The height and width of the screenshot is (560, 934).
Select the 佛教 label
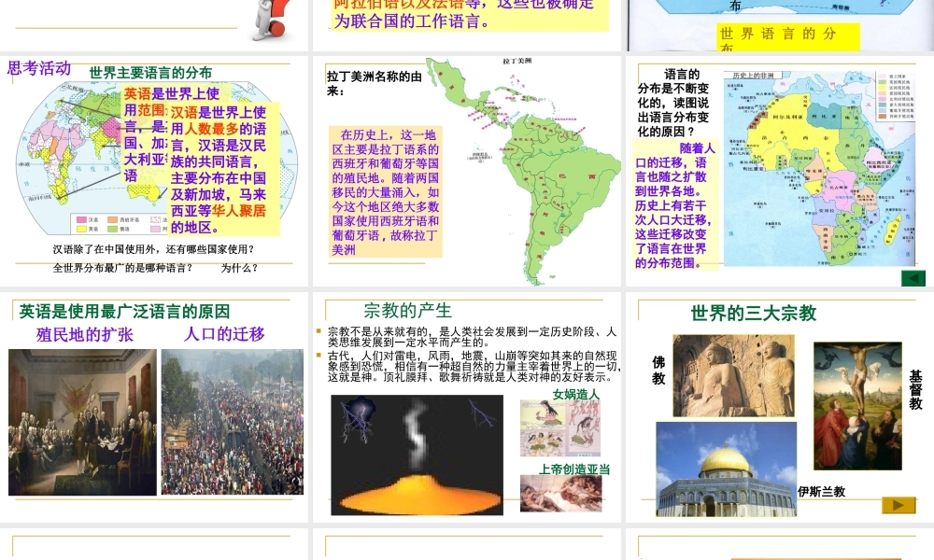pos(658,371)
